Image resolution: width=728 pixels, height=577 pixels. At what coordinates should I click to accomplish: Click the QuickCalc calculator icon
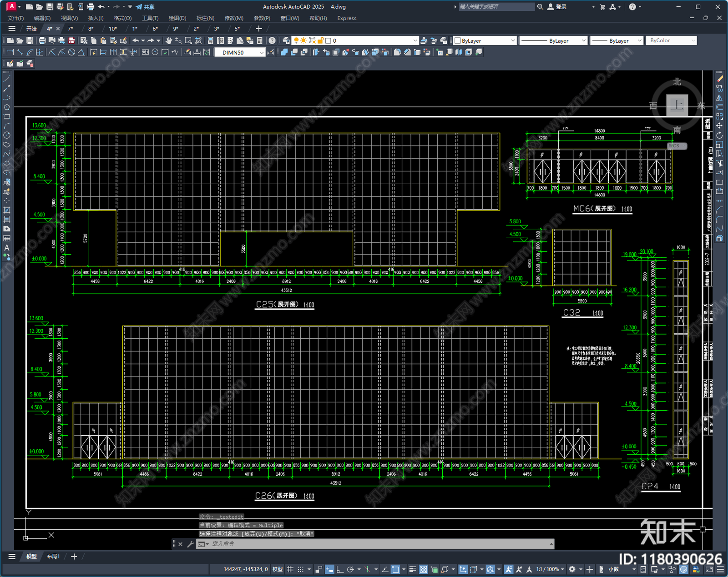pos(260,40)
